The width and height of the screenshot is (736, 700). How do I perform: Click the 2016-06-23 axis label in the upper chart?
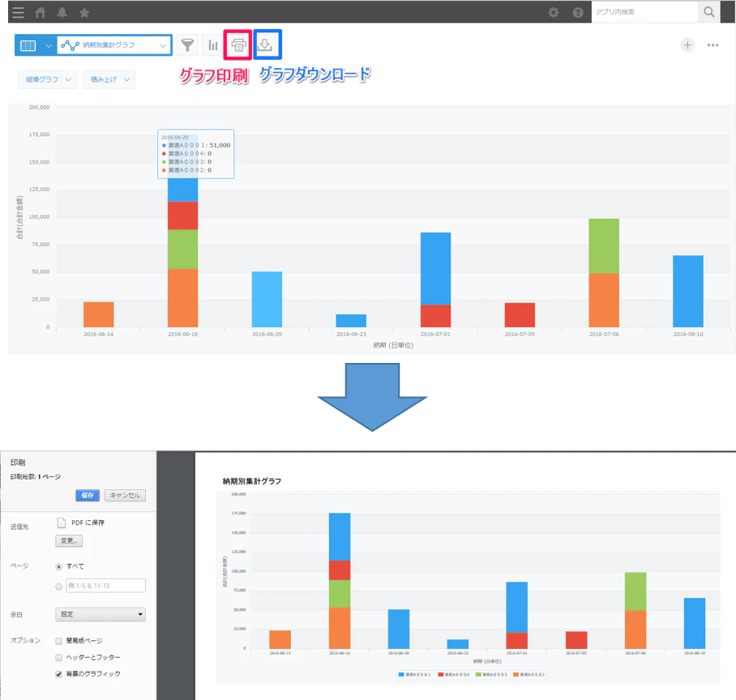(351, 334)
